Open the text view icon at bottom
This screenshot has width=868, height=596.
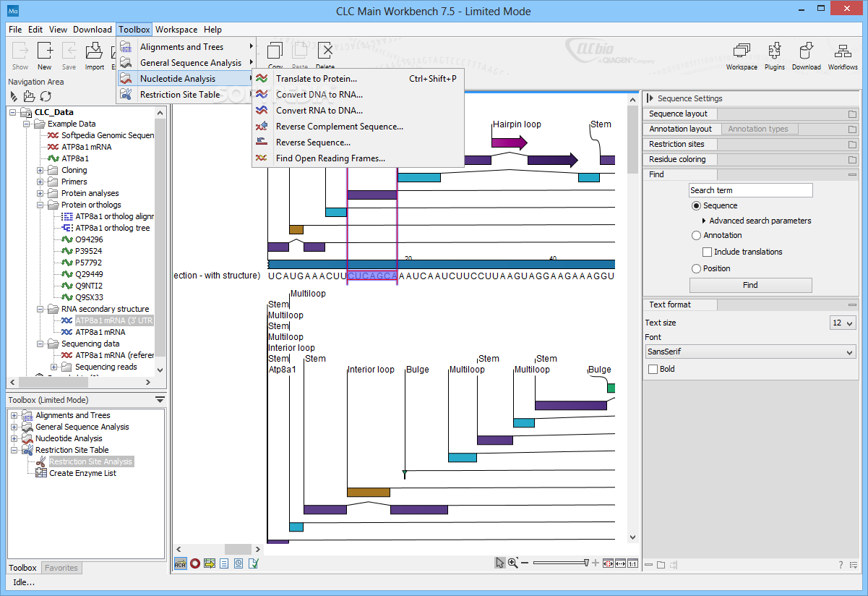point(224,563)
